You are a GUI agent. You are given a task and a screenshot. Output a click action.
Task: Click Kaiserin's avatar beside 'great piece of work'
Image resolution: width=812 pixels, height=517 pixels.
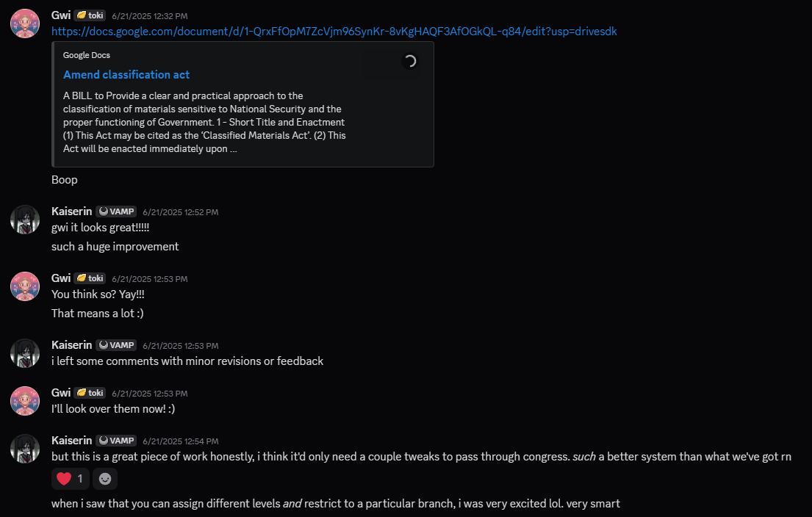[x=25, y=449]
